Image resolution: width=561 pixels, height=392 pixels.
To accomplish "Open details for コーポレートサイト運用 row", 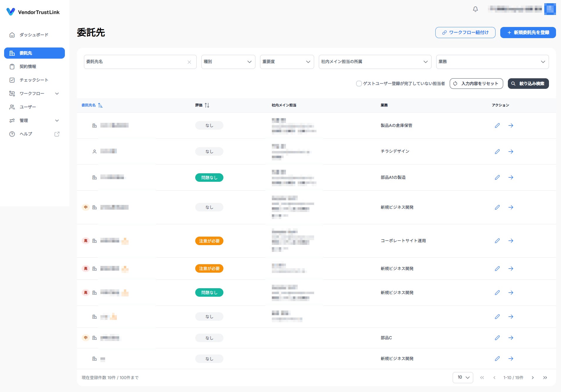I will (511, 241).
